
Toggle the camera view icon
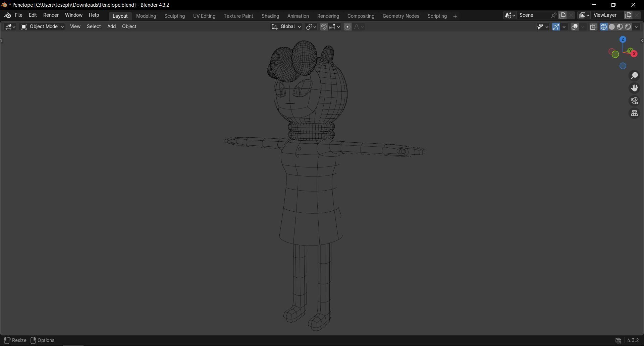(634, 101)
